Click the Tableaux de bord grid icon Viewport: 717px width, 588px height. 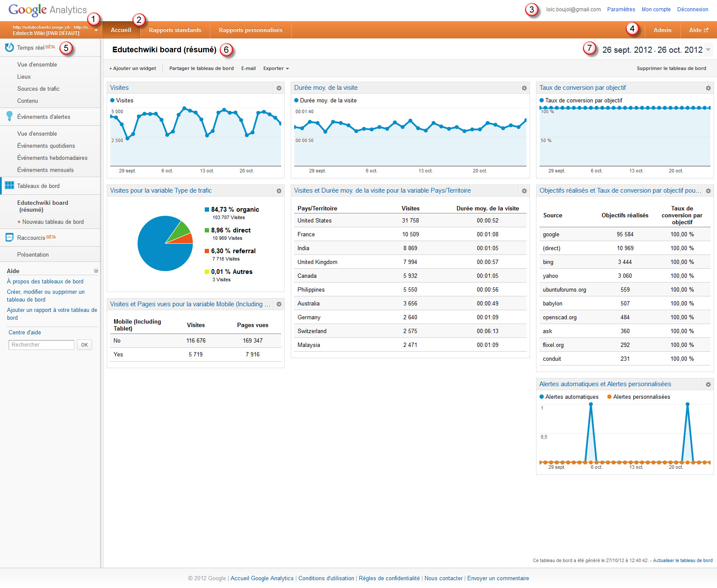tap(9, 186)
